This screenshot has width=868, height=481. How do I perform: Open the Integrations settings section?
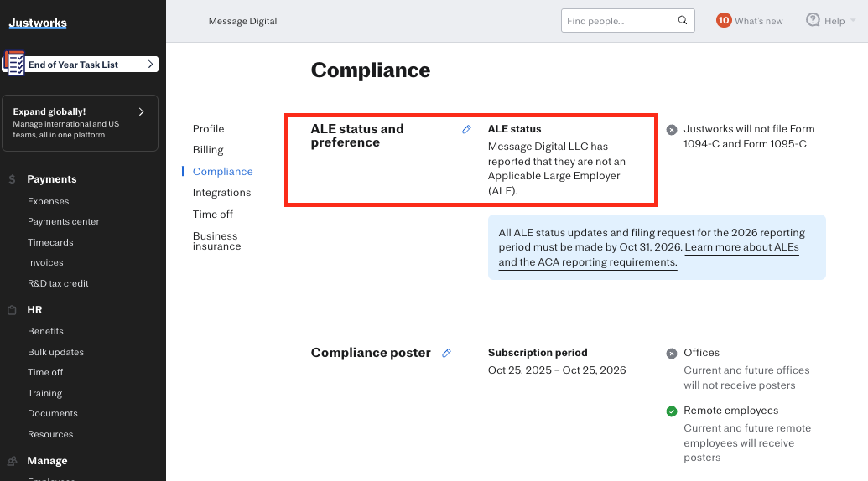pos(221,193)
